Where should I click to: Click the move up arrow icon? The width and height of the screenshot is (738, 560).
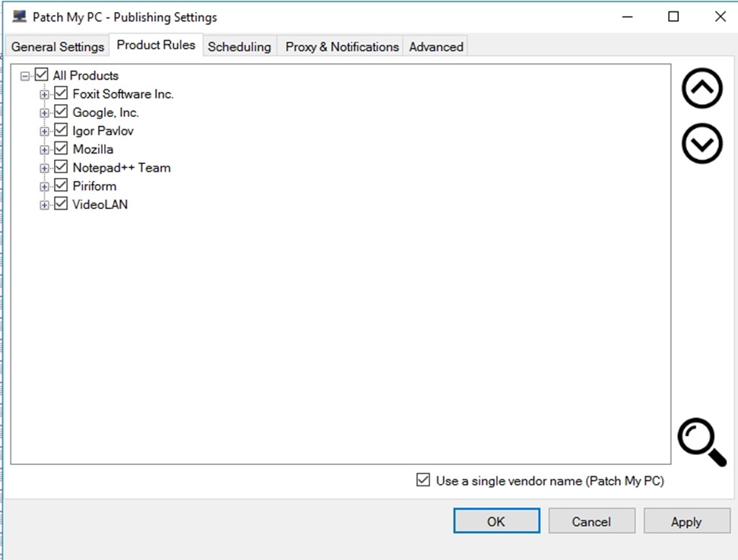702,88
